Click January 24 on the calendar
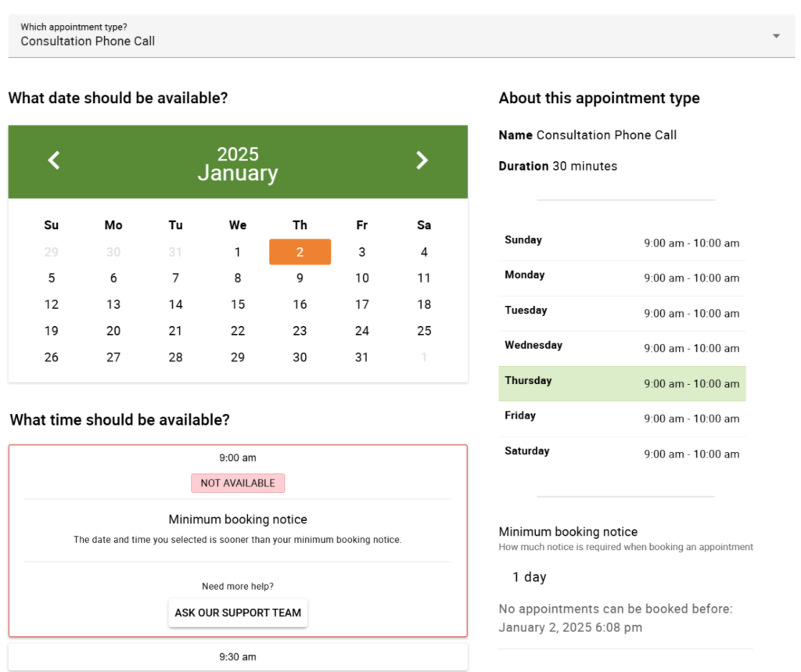This screenshot has height=672, width=801. 361,331
